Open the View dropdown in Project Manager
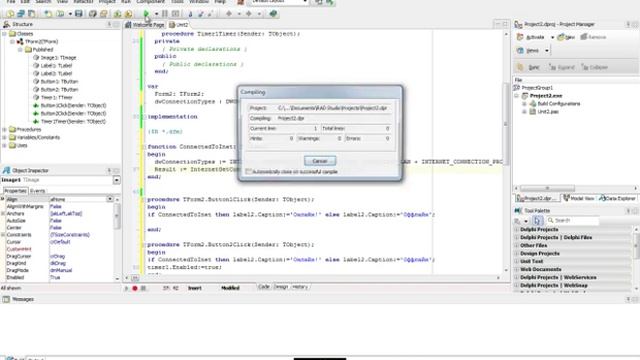Screen dimensions: 640x360 point(547,51)
